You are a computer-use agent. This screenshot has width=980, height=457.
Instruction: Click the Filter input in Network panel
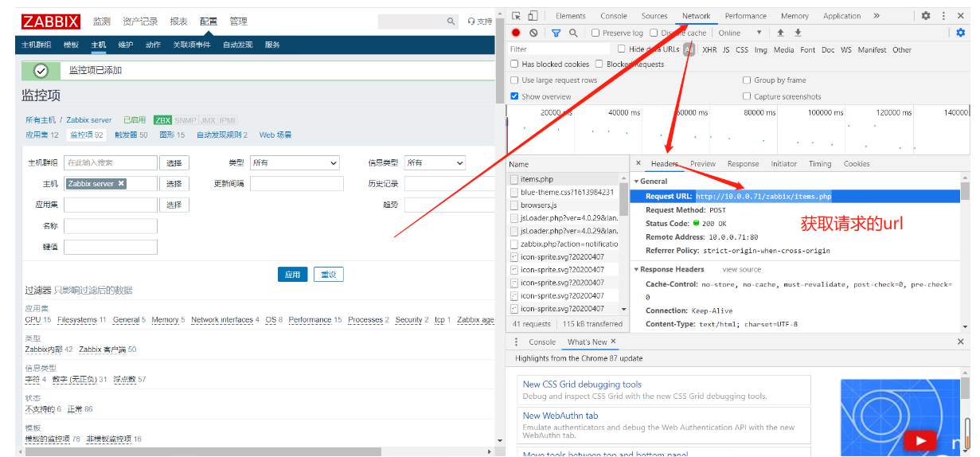(560, 49)
